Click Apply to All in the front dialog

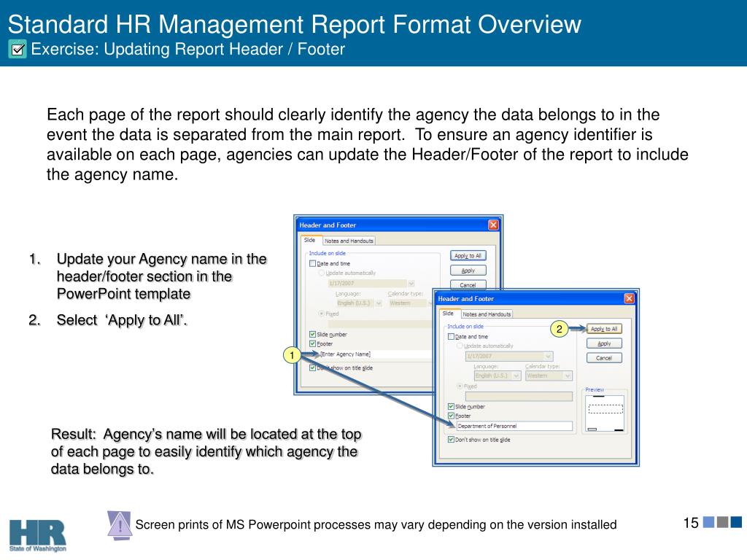(x=604, y=329)
